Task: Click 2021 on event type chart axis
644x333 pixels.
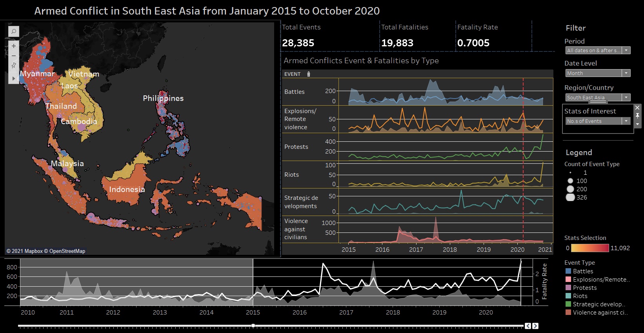Action: [x=545, y=249]
